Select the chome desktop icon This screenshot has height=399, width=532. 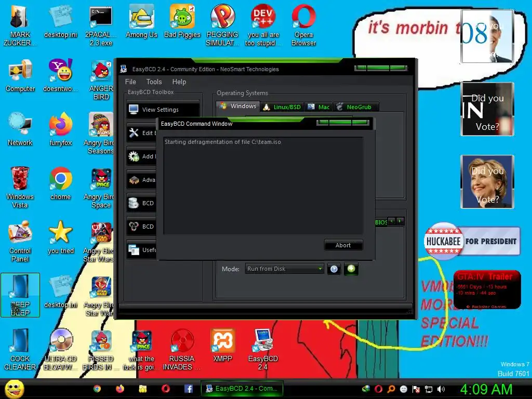(x=60, y=183)
